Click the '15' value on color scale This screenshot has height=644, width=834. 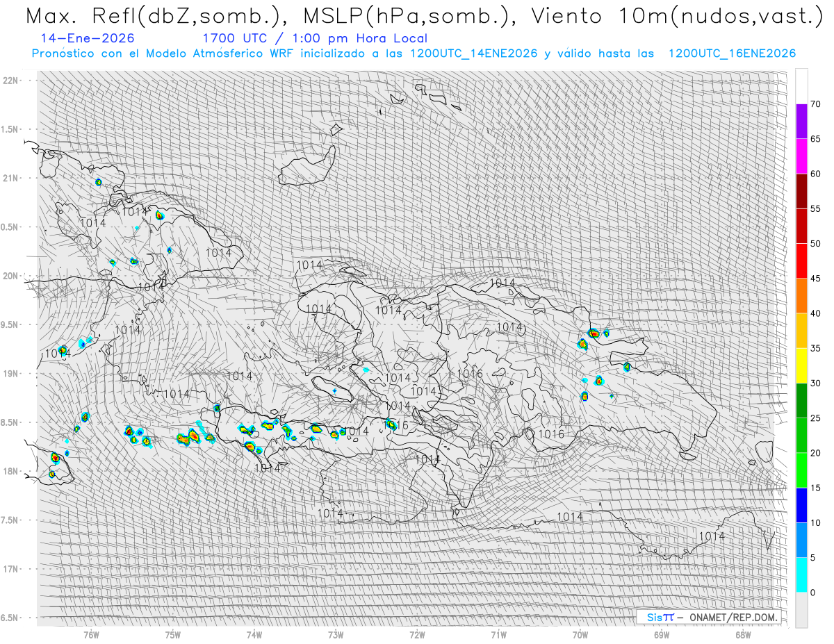click(815, 488)
